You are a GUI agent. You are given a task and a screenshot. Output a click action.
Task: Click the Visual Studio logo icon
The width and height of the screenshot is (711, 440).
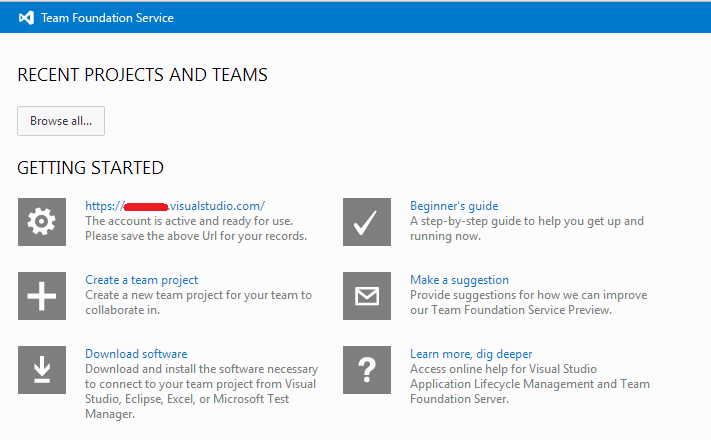tap(26, 18)
